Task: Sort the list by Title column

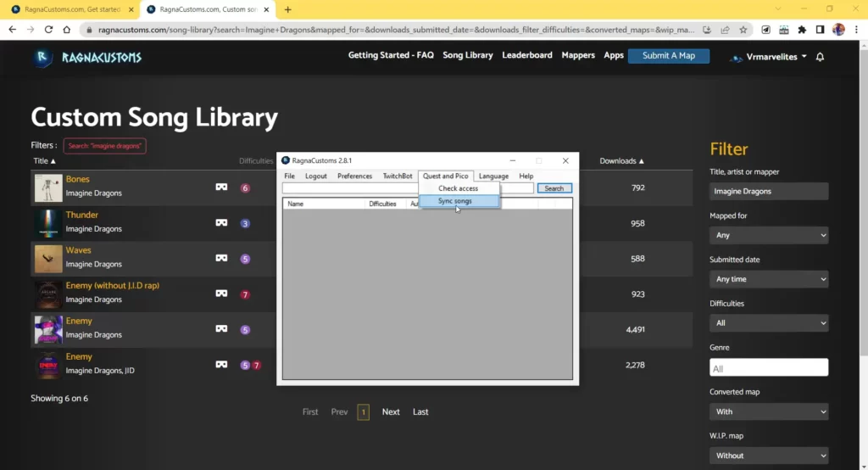Action: (x=44, y=160)
